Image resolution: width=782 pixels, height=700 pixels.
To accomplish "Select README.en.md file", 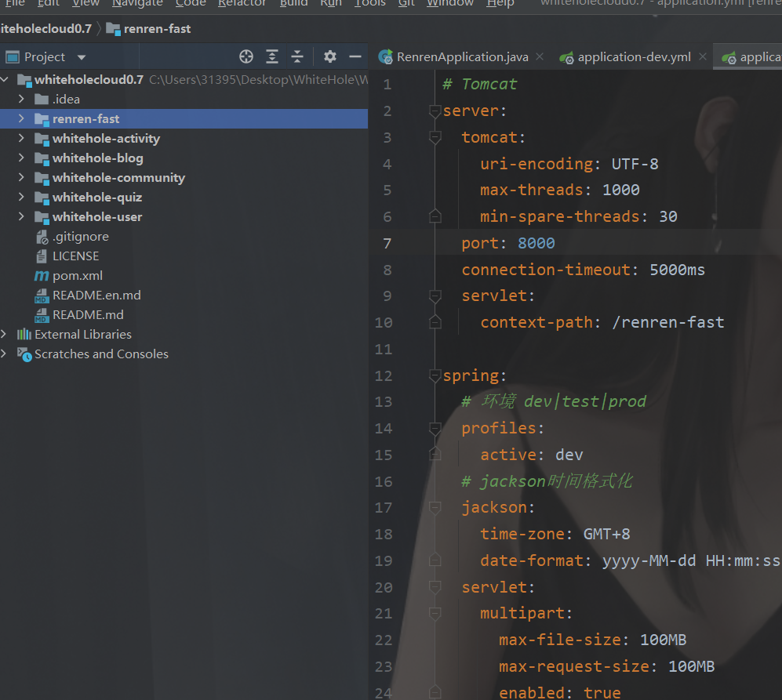I will coord(96,296).
